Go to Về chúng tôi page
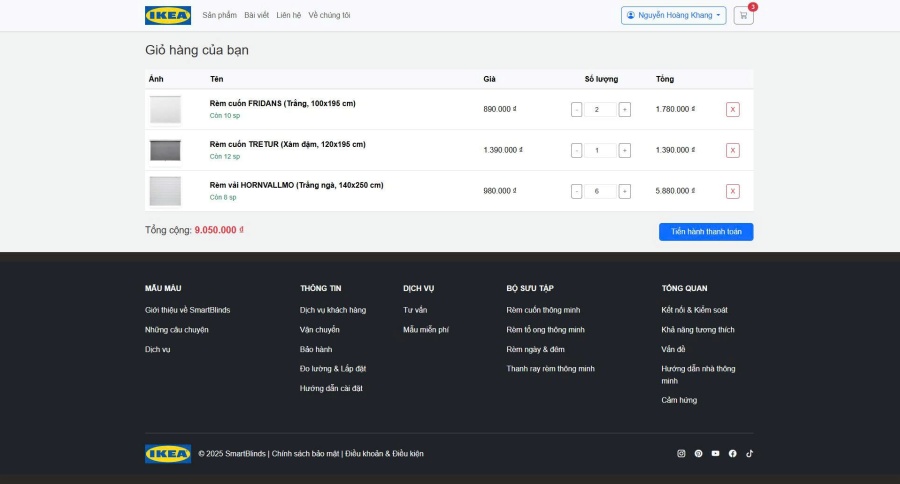This screenshot has width=900, height=484. (x=329, y=16)
